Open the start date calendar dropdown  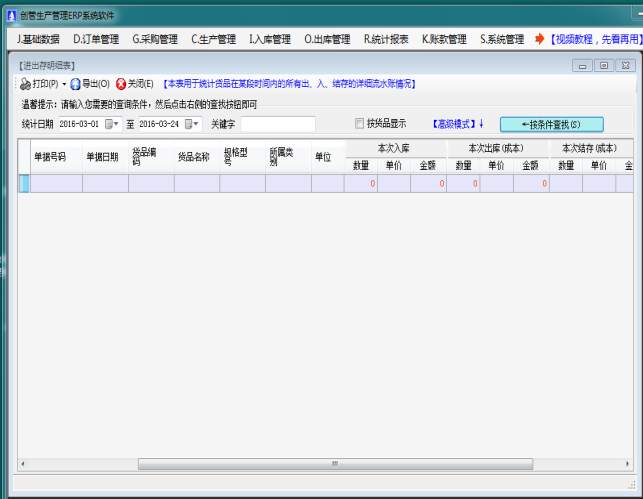(x=112, y=124)
